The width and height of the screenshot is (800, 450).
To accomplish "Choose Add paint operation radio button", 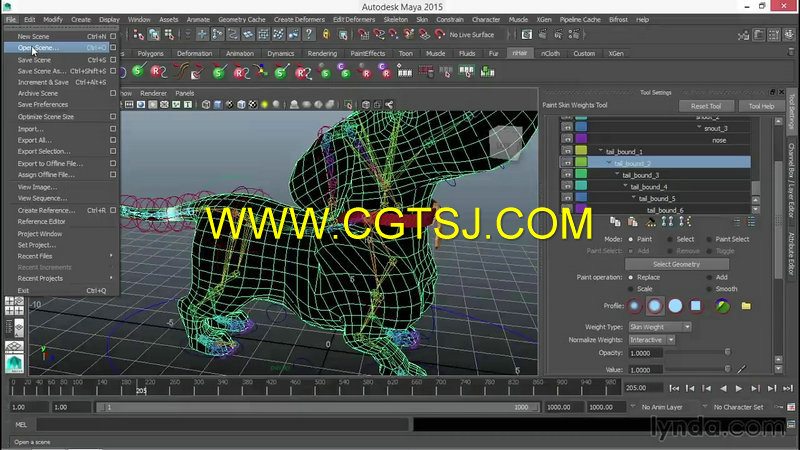I will (709, 278).
